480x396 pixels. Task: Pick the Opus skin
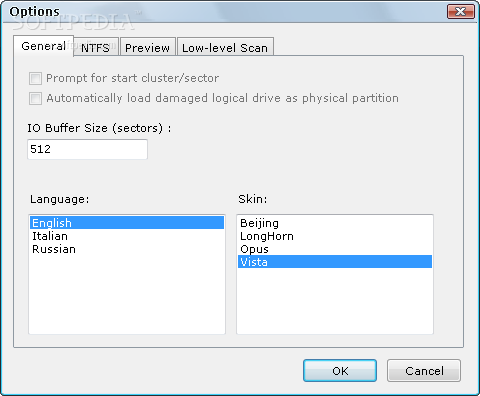pos(335,249)
